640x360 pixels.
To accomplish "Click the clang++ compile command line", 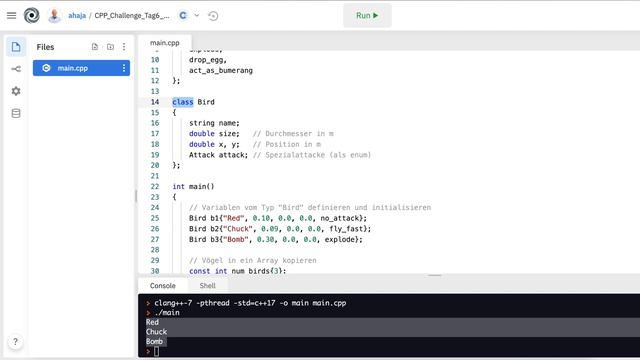I will [250, 303].
